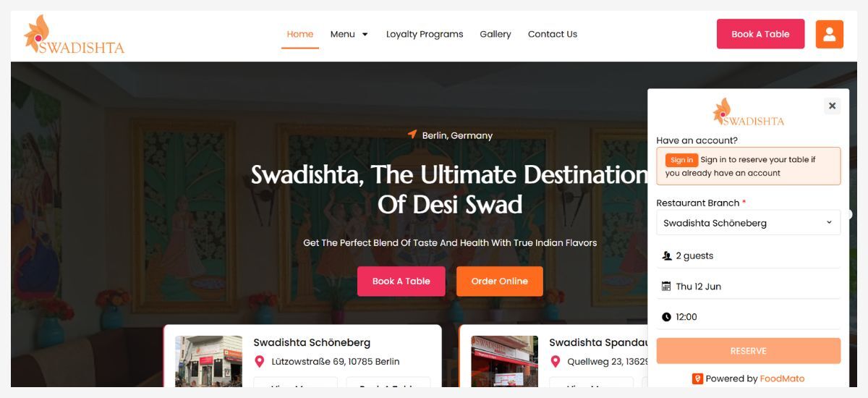The height and width of the screenshot is (398, 868).
Task: Click the Swadishta logo in header
Action: coord(74,35)
